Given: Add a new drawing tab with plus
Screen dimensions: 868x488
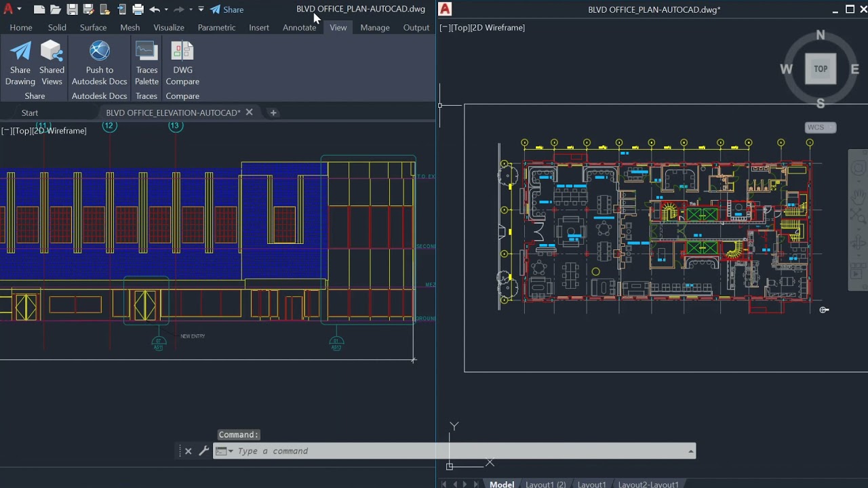Looking at the screenshot, I should click(273, 113).
